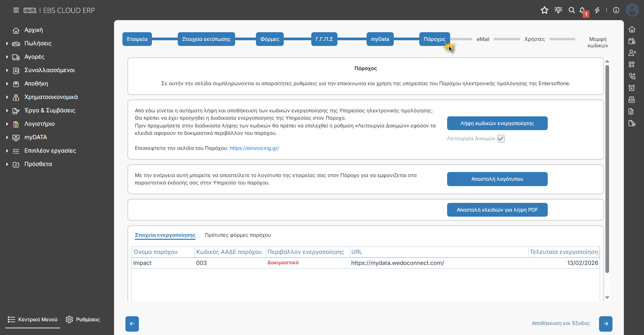Expand the Έργα & Συμβάσεις menu arrow
This screenshot has width=644, height=335.
tap(7, 111)
